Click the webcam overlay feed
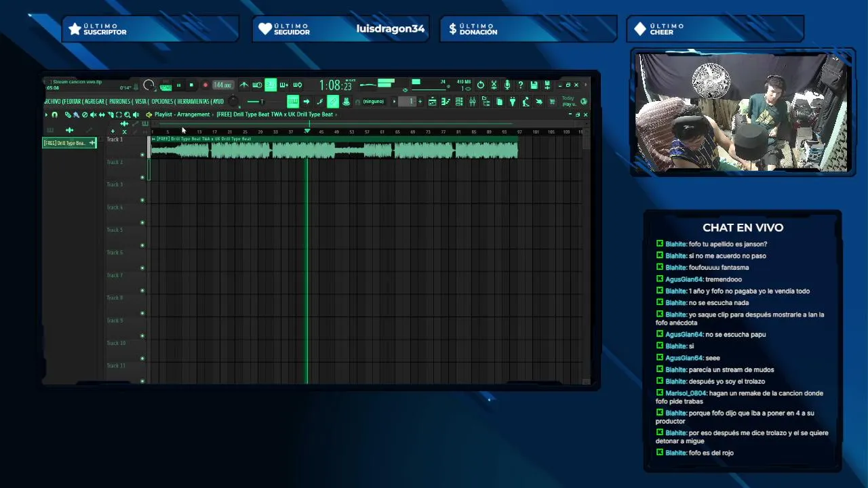Screen dimensions: 868x488 [x=743, y=113]
